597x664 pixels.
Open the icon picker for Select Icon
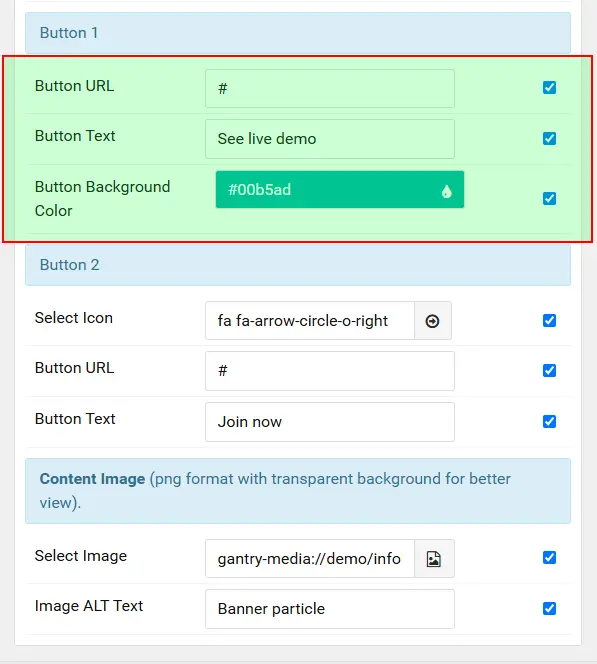pyautogui.click(x=433, y=321)
